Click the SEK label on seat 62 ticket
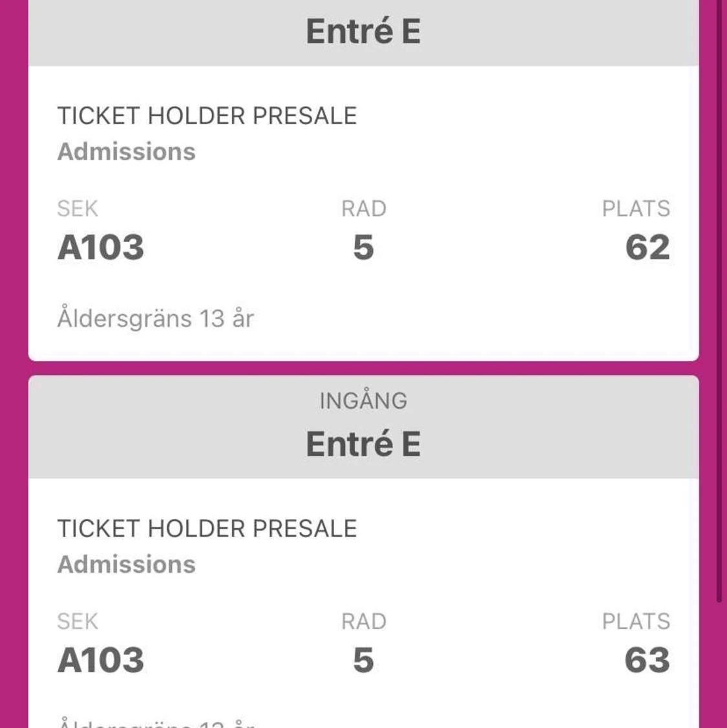 coord(78,209)
